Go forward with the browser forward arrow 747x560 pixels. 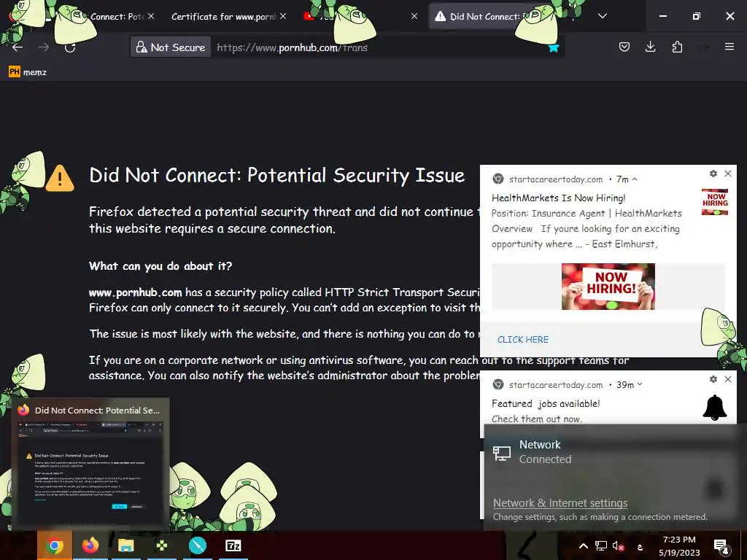click(x=44, y=47)
